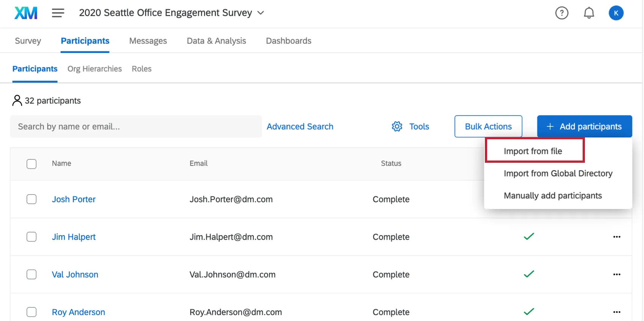Open the hamburger navigation menu
The height and width of the screenshot is (321, 644).
58,13
